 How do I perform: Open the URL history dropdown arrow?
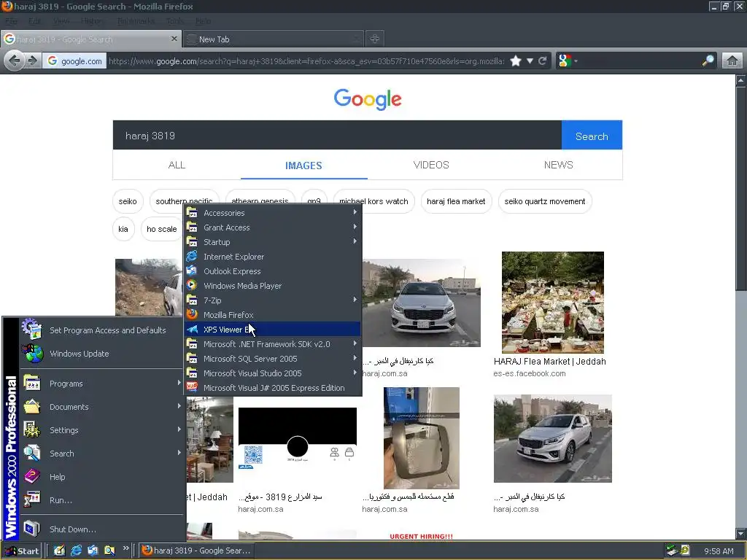coord(530,61)
